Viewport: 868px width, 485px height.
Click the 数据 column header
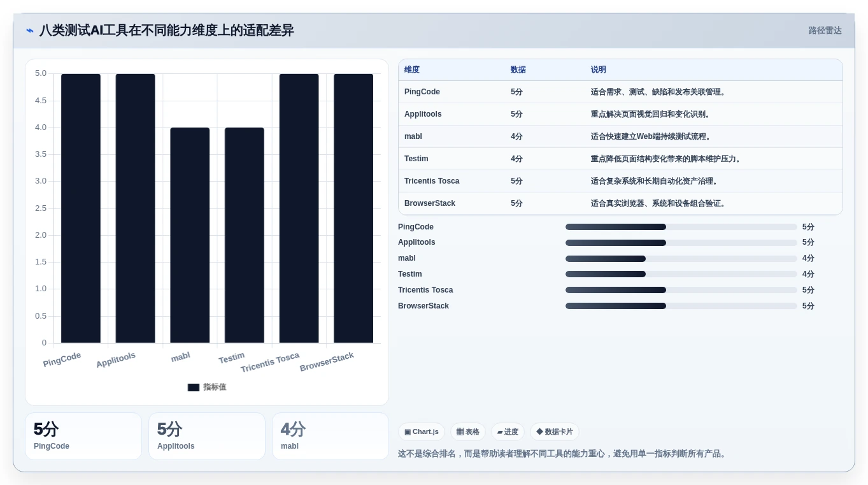click(x=518, y=69)
